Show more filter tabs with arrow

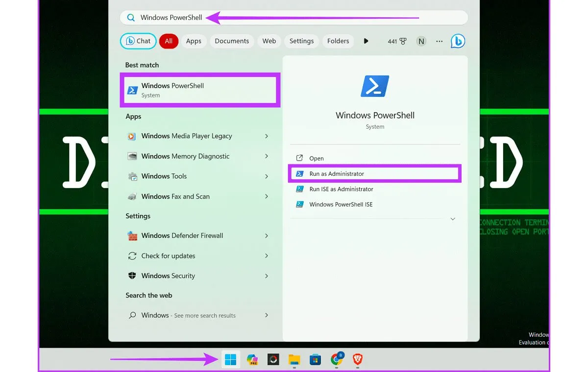click(x=366, y=41)
